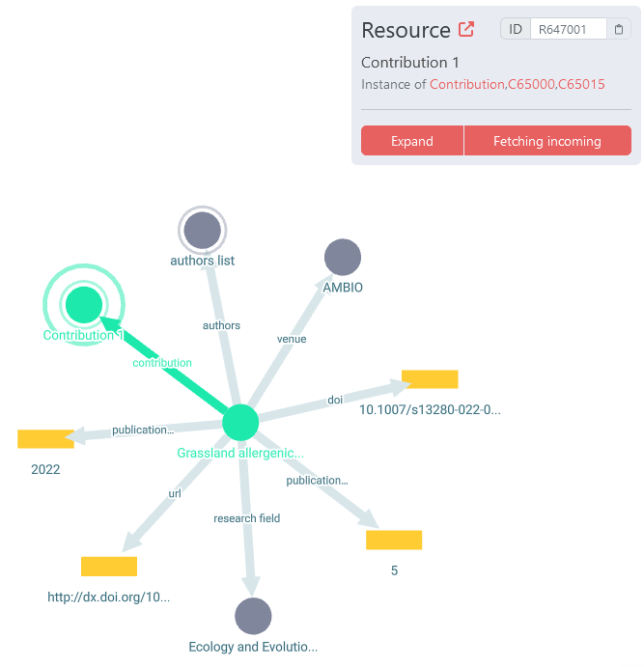Click the contribution edge label

click(162, 363)
